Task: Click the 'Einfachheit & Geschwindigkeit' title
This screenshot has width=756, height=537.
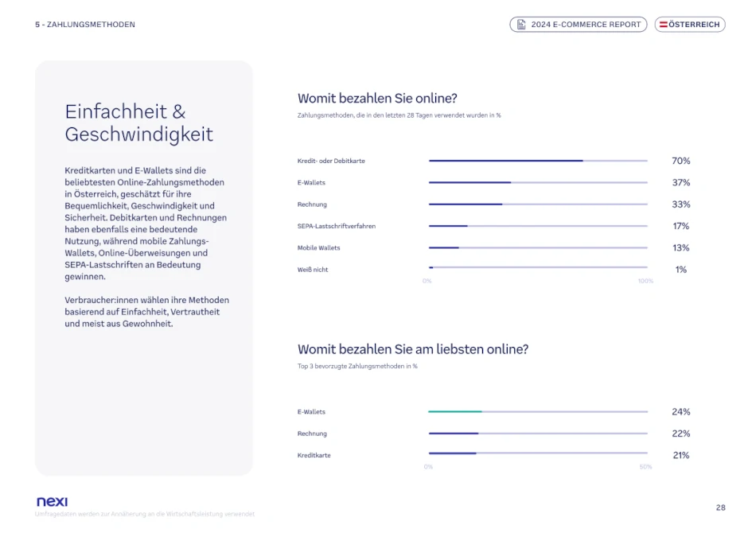Action: [x=139, y=123]
